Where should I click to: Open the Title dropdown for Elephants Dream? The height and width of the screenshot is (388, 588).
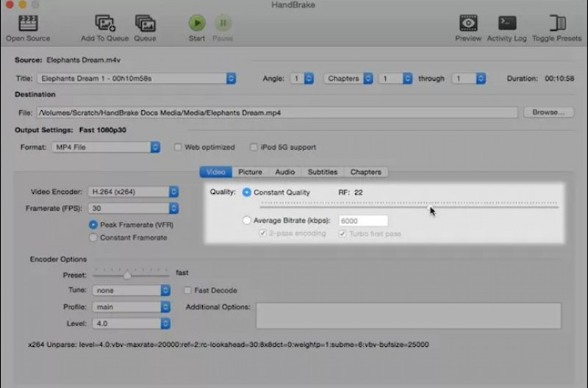(137, 79)
